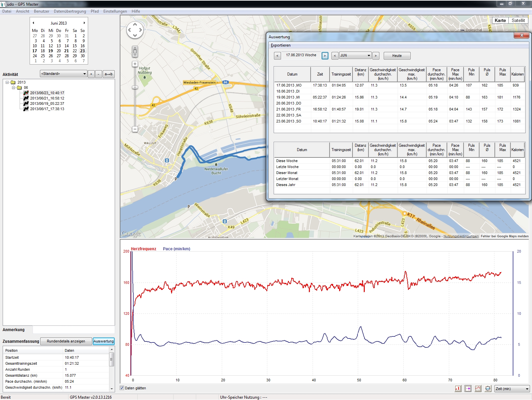Open the Datenübertragung menu
532x400 pixels.
point(70,11)
